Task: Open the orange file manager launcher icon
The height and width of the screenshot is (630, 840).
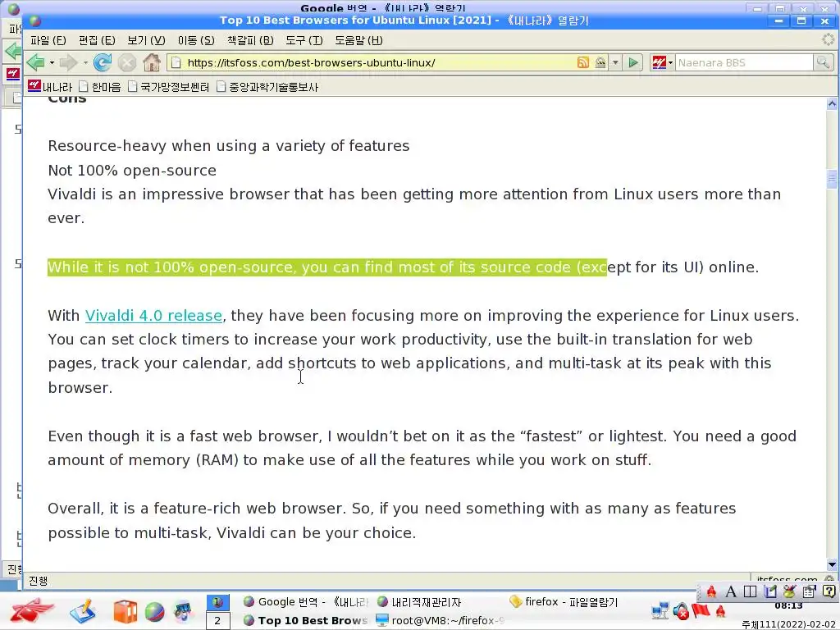Action: pyautogui.click(x=125, y=611)
